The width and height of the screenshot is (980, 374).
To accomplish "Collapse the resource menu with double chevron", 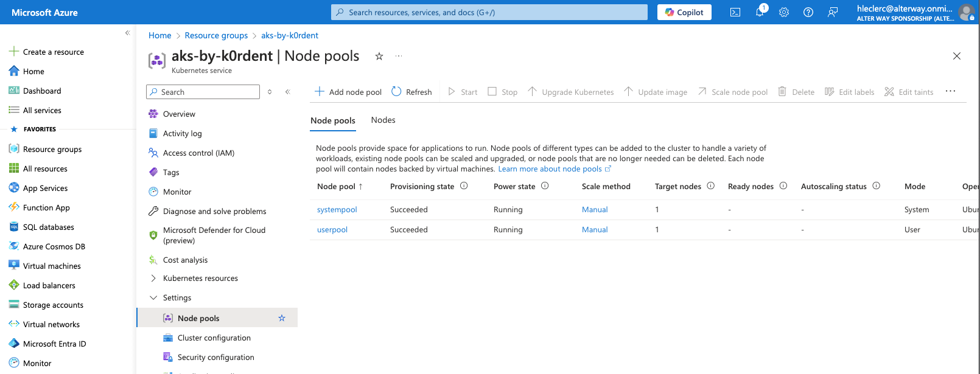I will coord(288,92).
